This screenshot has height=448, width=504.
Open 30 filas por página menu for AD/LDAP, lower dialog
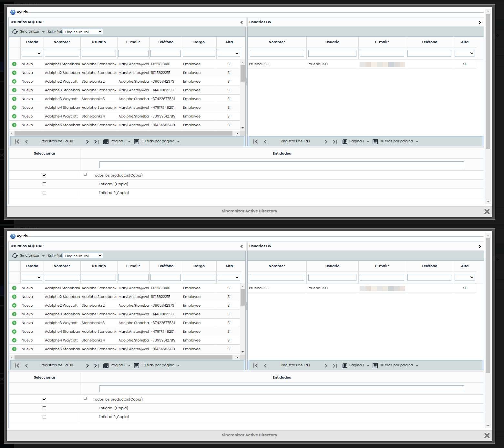click(160, 365)
